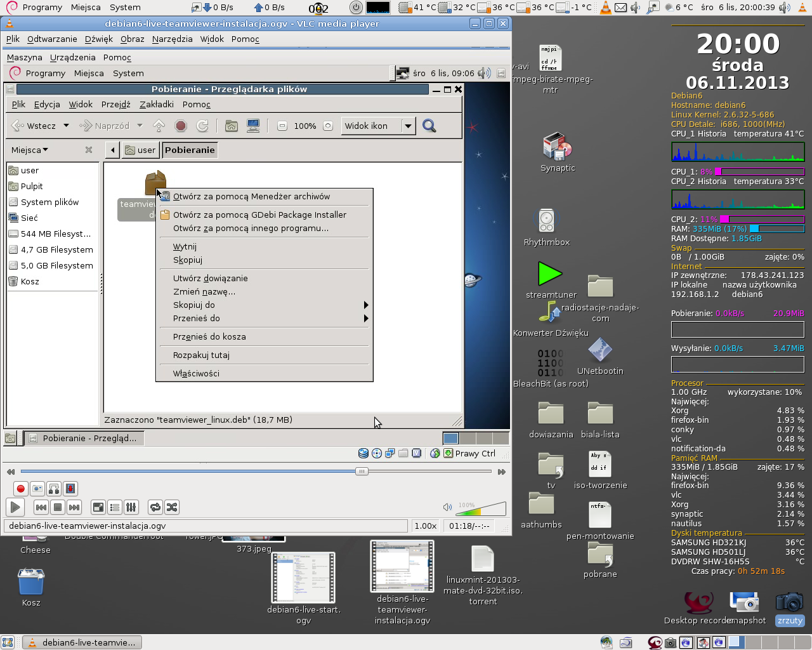Viewport: 812px width, 650px height.
Task: Select 'Pulpit' in places sidebar
Action: (53, 186)
